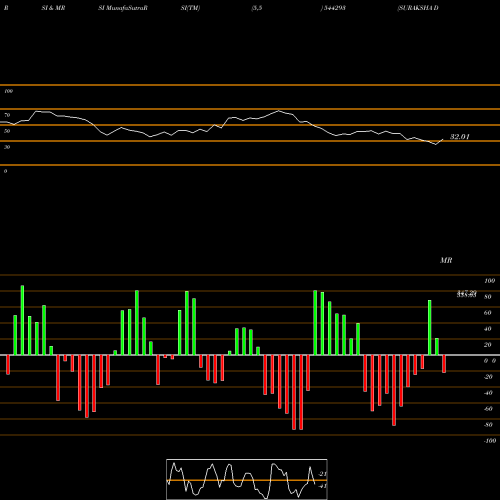500x500 pixels.
Task: Click the -21 label in mini chart
Action: pos(322,474)
